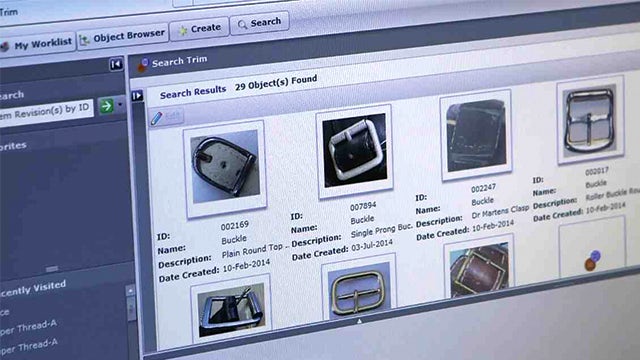The width and height of the screenshot is (640, 360).
Task: Open the chrome roller buckle thumbnail below item 002169
Action: pyautogui.click(x=231, y=309)
